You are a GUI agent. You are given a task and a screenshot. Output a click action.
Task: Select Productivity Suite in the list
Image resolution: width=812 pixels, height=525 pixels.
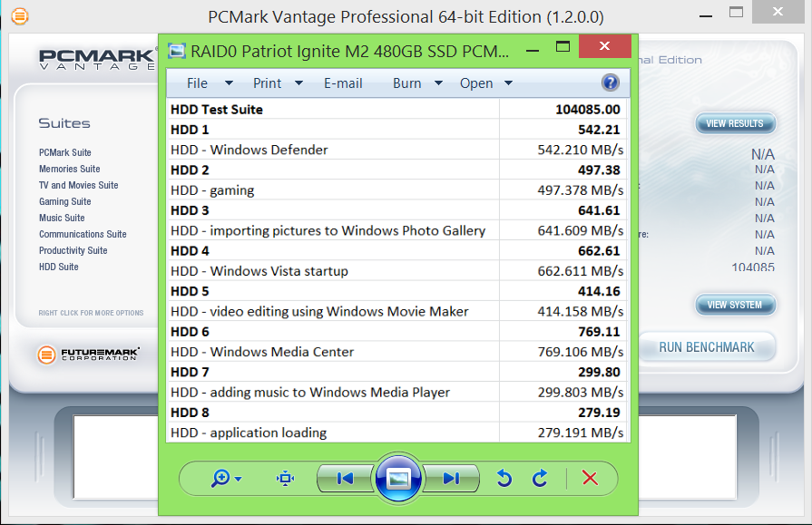[x=73, y=250]
